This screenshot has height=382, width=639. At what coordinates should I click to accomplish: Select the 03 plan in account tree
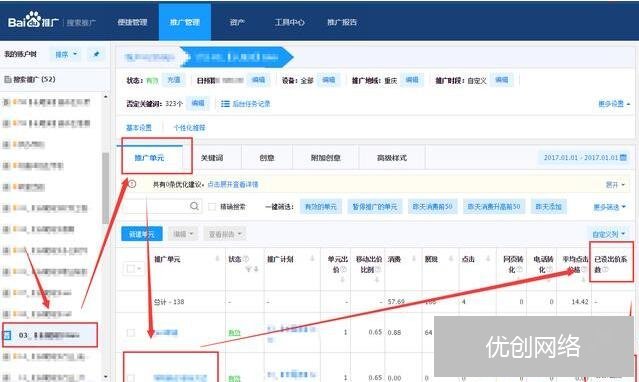[x=50, y=335]
